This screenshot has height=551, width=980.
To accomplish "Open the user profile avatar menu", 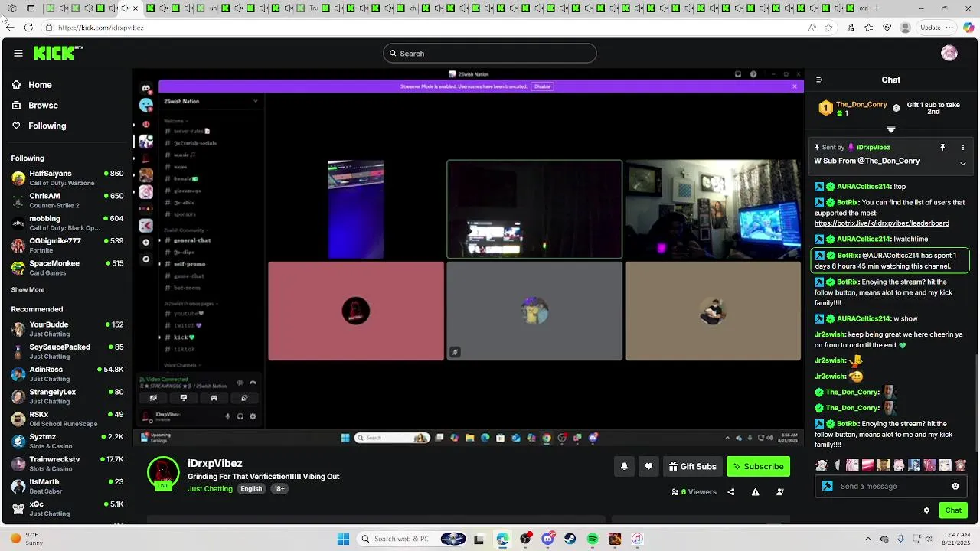I will tap(949, 53).
